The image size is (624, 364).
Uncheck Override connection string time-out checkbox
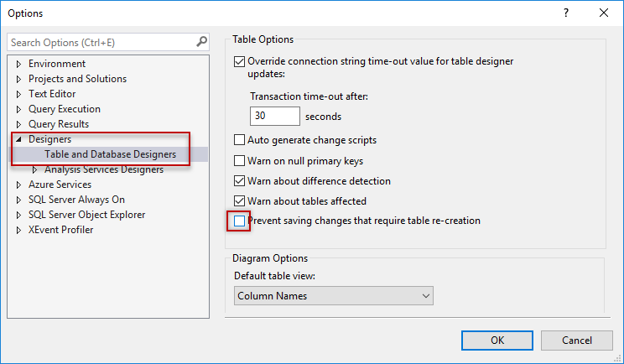240,61
